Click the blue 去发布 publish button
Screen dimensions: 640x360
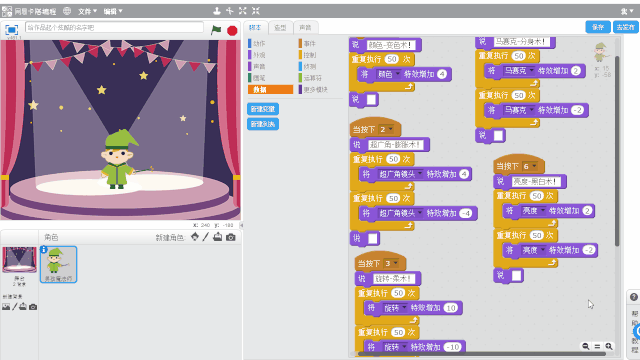[626, 27]
